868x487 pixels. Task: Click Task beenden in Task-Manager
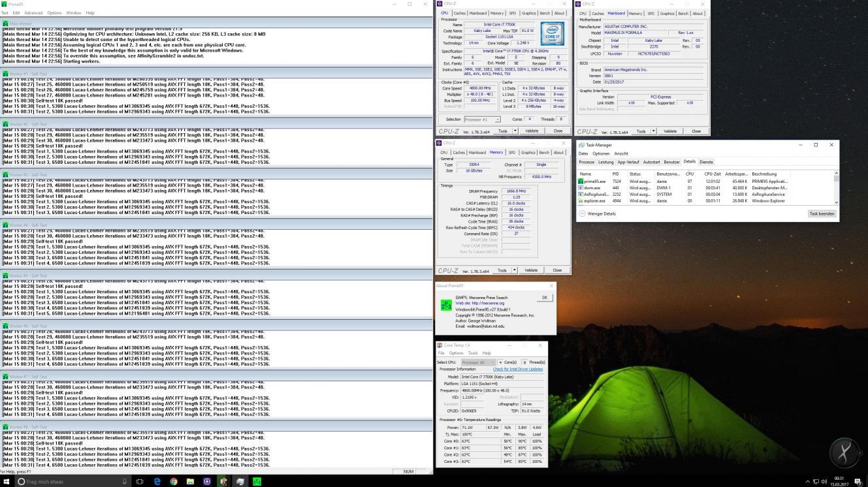[822, 213]
